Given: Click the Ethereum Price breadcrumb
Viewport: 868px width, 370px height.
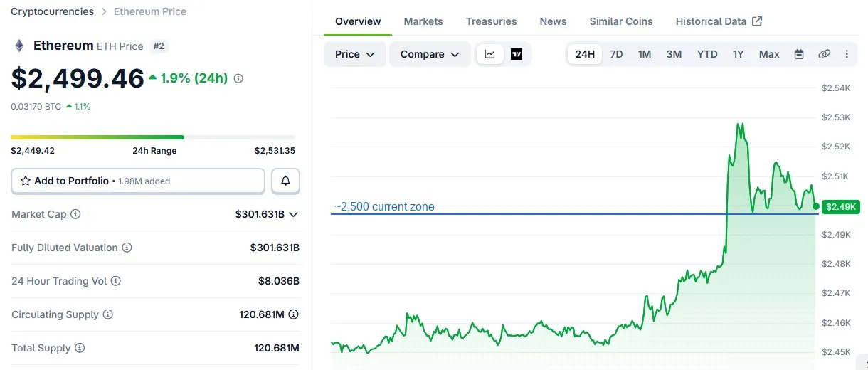Looking at the screenshot, I should (150, 11).
